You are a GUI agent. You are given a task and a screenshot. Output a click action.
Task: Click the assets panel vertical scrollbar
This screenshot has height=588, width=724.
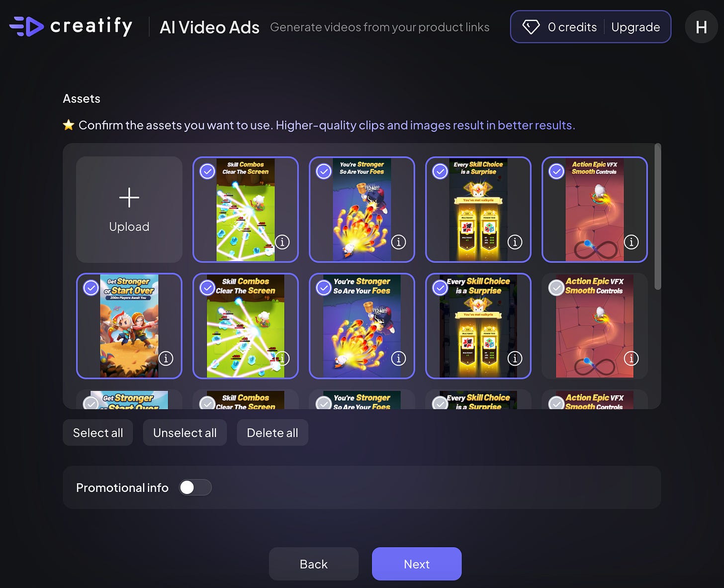pyautogui.click(x=658, y=217)
